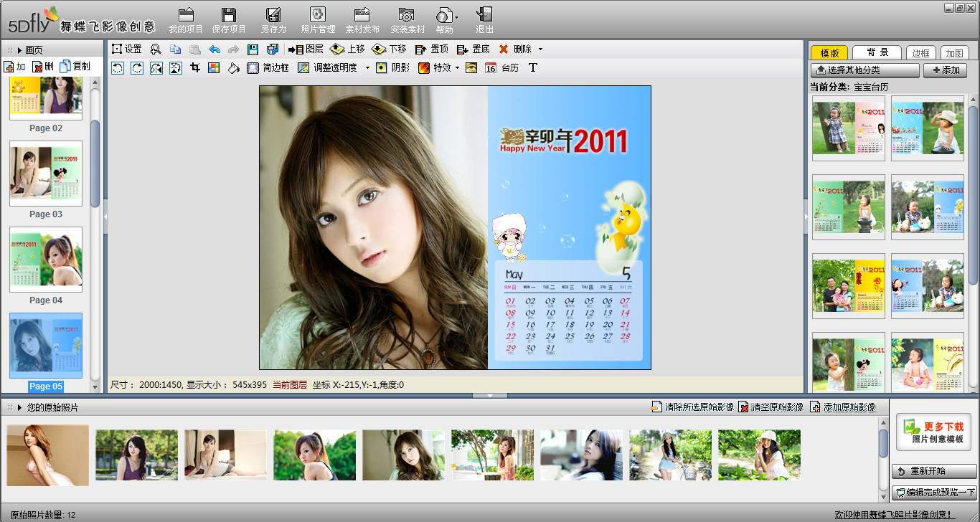980x522 pixels.
Task: Click 更多下载 more templates download
Action: pyautogui.click(x=933, y=432)
